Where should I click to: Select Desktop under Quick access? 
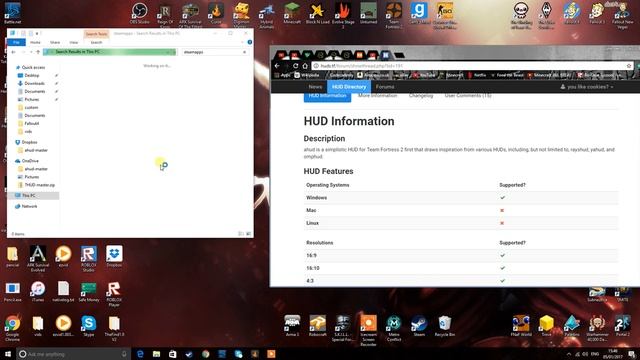(32, 75)
